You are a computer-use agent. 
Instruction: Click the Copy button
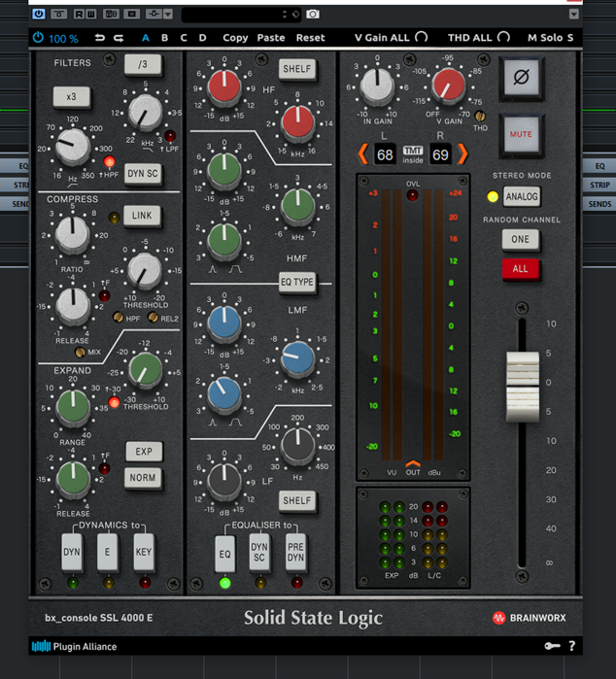(235, 38)
